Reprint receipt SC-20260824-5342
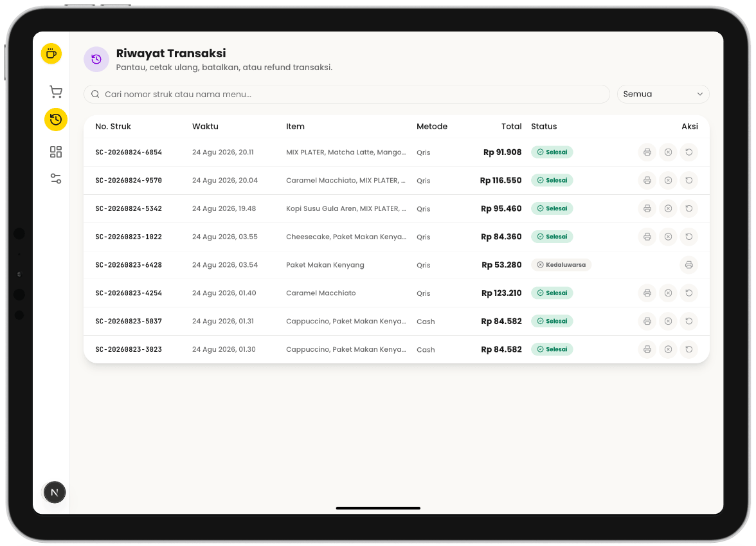This screenshot has height=546, width=756. (x=647, y=209)
